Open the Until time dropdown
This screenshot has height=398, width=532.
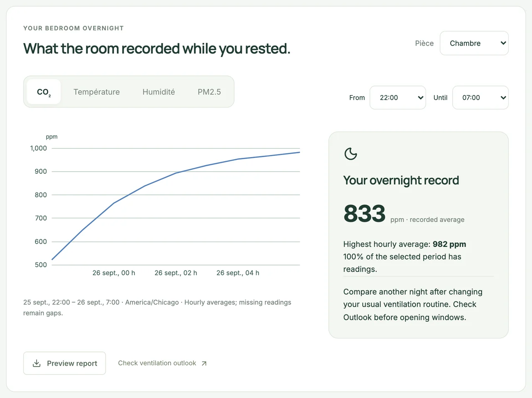click(480, 98)
